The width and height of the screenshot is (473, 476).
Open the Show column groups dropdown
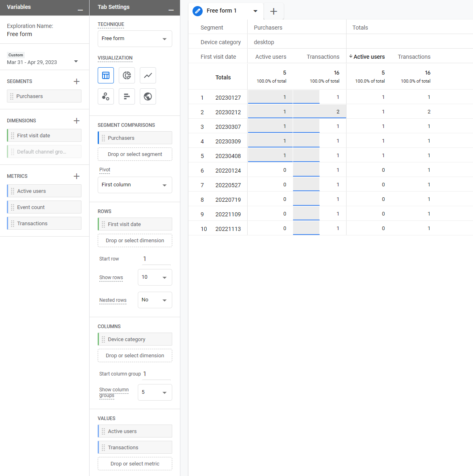(x=155, y=392)
